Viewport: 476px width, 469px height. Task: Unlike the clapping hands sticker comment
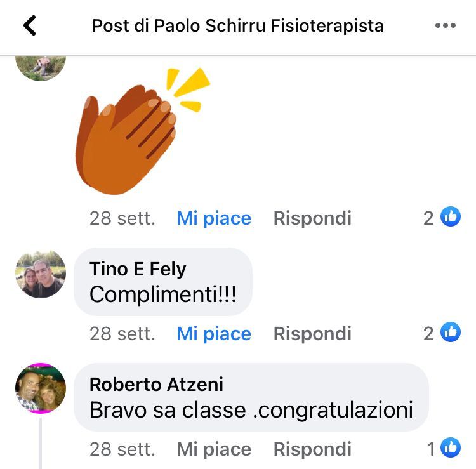[x=214, y=218]
